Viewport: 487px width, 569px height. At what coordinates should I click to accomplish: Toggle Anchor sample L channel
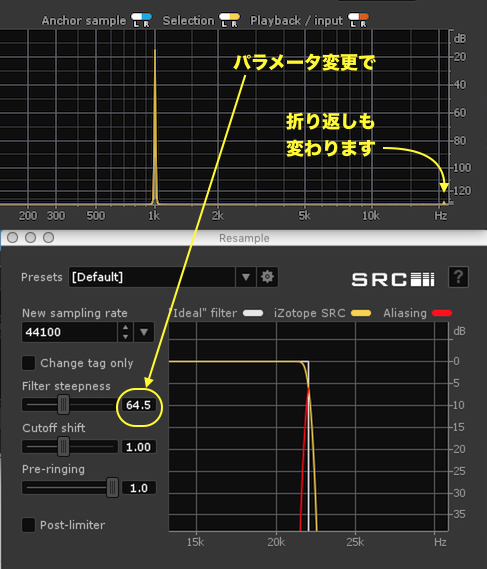pyautogui.click(x=136, y=20)
